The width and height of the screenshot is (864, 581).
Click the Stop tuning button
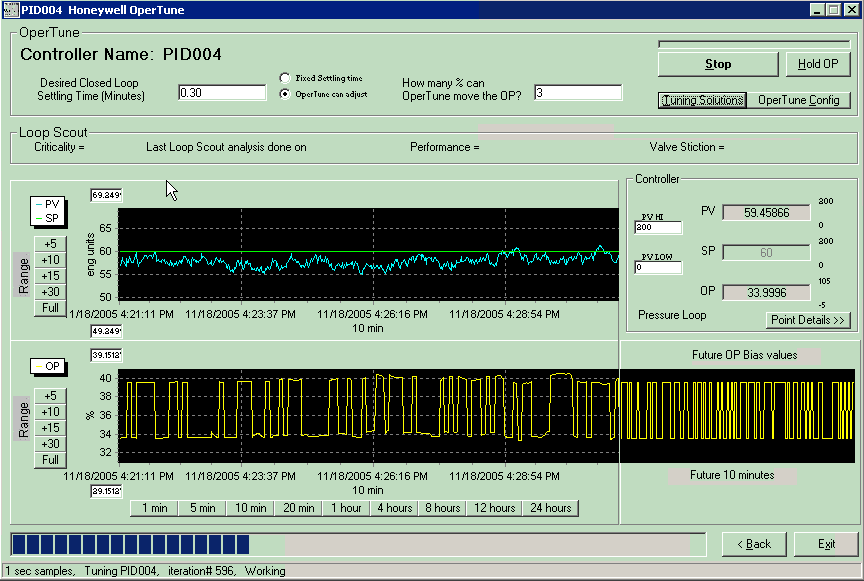click(718, 64)
